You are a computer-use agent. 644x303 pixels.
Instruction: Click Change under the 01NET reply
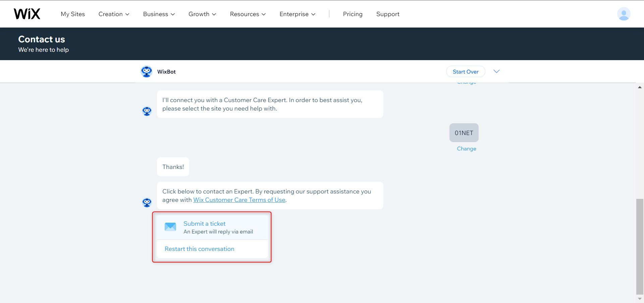[x=467, y=148]
